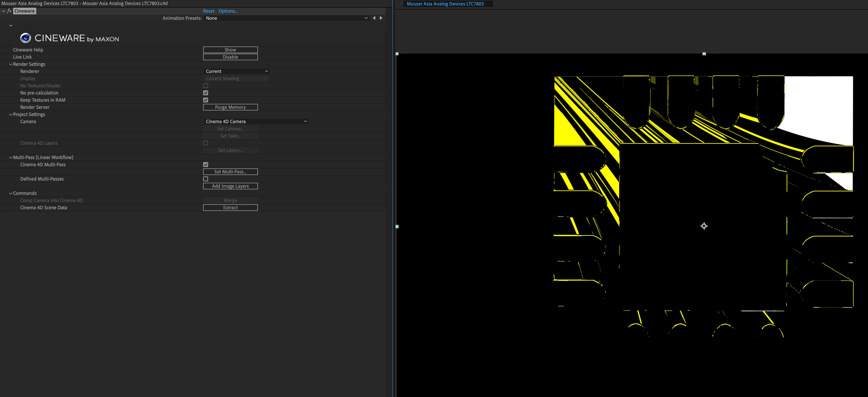Open the Cinema 4D Camera dropdown
The height and width of the screenshot is (397, 868).
256,122
